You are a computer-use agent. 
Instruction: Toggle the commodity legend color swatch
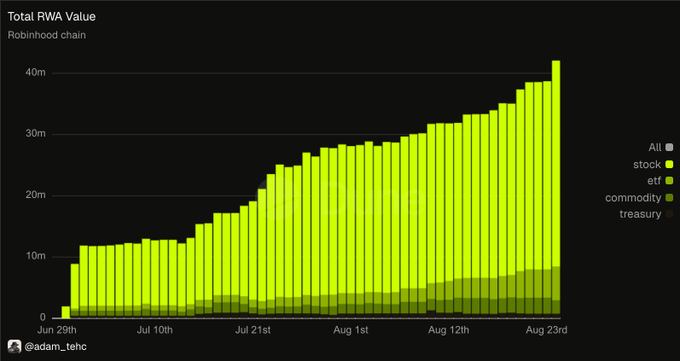pos(669,198)
